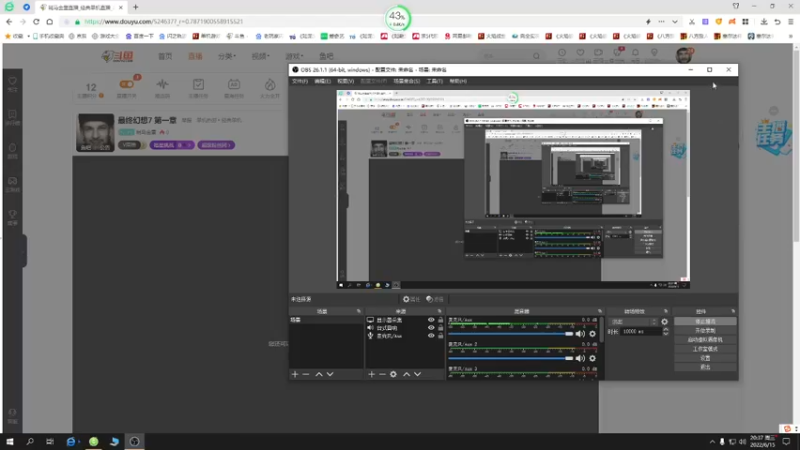Toggle visibility of 麦克风/Aux source

[x=431, y=336]
